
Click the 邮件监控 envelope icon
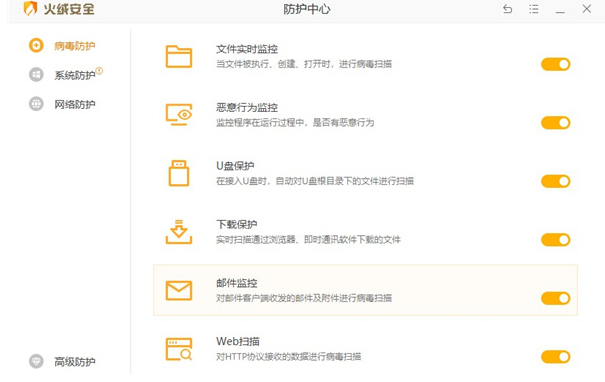[179, 291]
